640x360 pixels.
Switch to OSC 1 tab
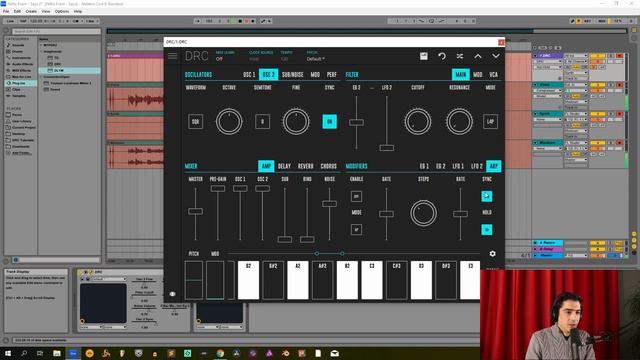(249, 75)
